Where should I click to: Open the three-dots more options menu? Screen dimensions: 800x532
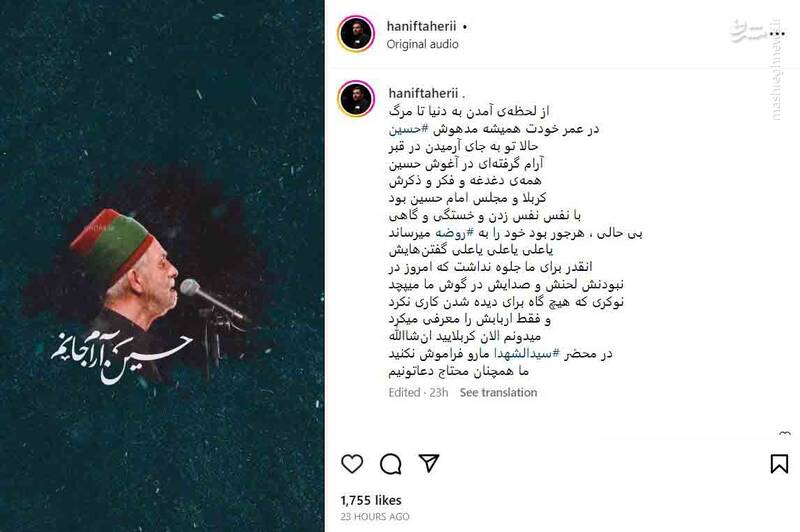[777, 34]
